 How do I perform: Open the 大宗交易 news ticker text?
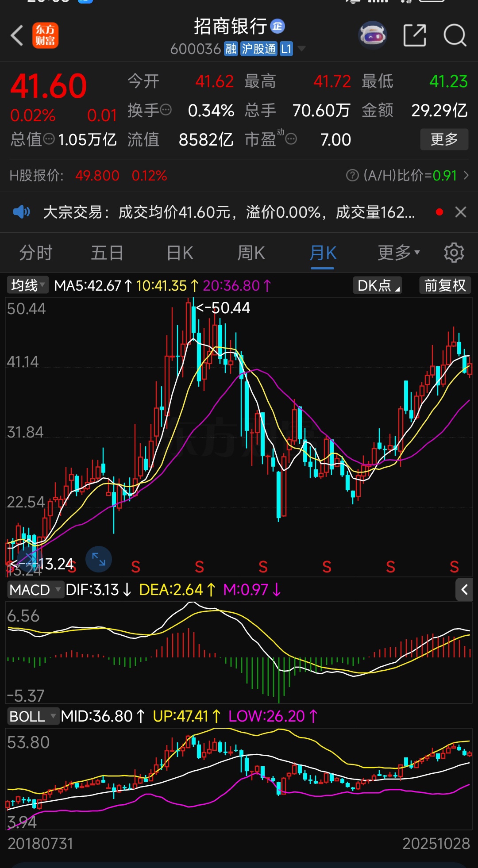(229, 212)
